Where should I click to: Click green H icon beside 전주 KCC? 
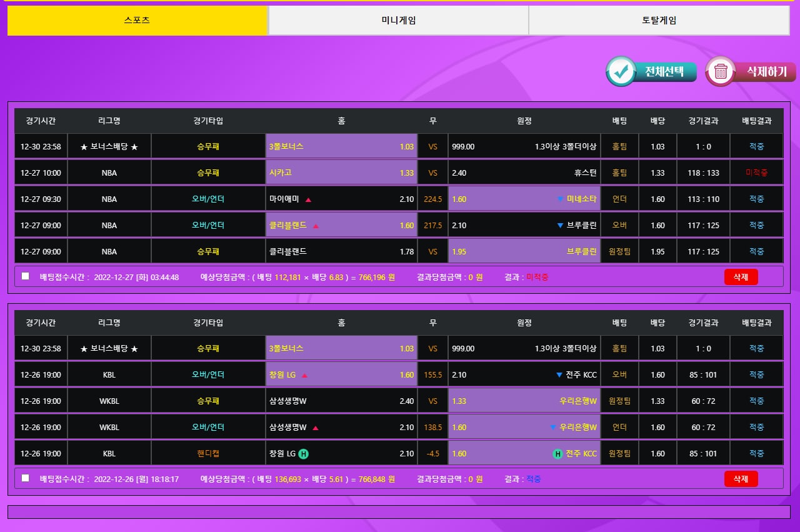(x=557, y=454)
